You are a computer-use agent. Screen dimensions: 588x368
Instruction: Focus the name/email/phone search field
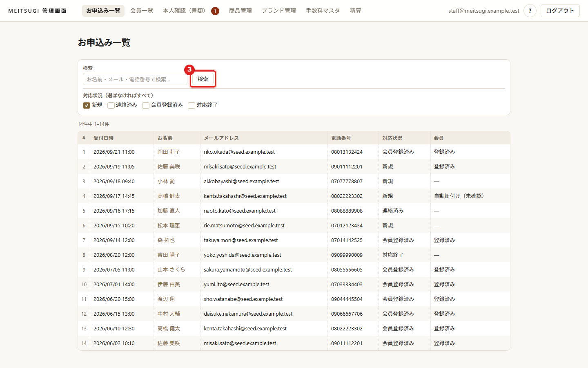pyautogui.click(x=135, y=79)
